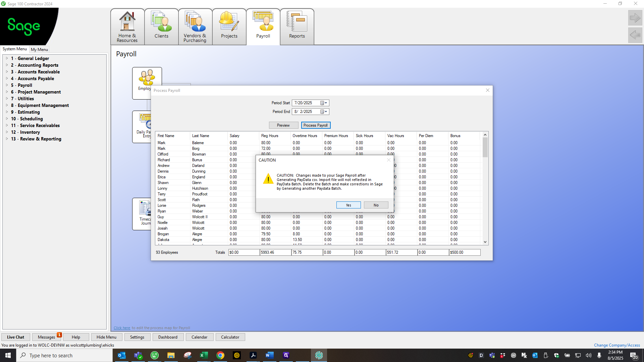Click the Process Payroll button

pos(316,125)
